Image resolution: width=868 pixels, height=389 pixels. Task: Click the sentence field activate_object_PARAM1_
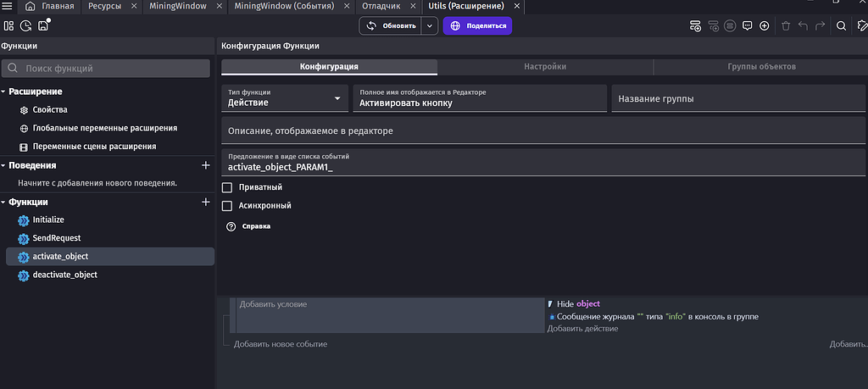[x=543, y=163]
